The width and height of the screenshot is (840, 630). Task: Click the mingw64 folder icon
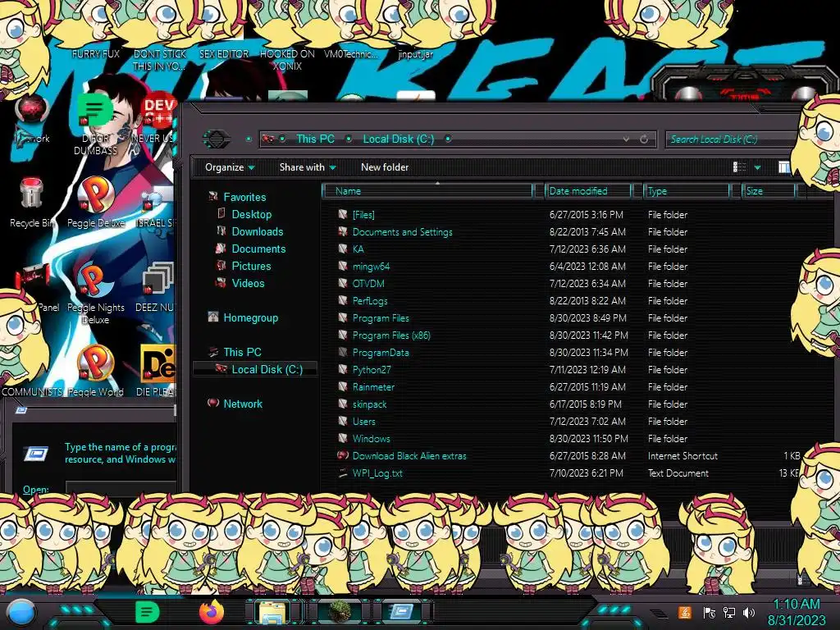343,267
